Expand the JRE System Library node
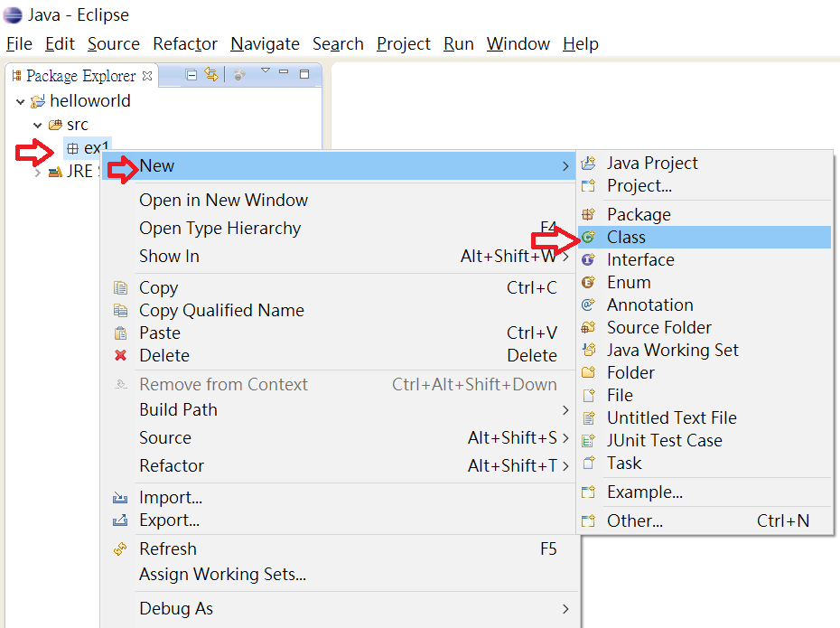Viewport: 840px width, 628px height. pyautogui.click(x=38, y=173)
